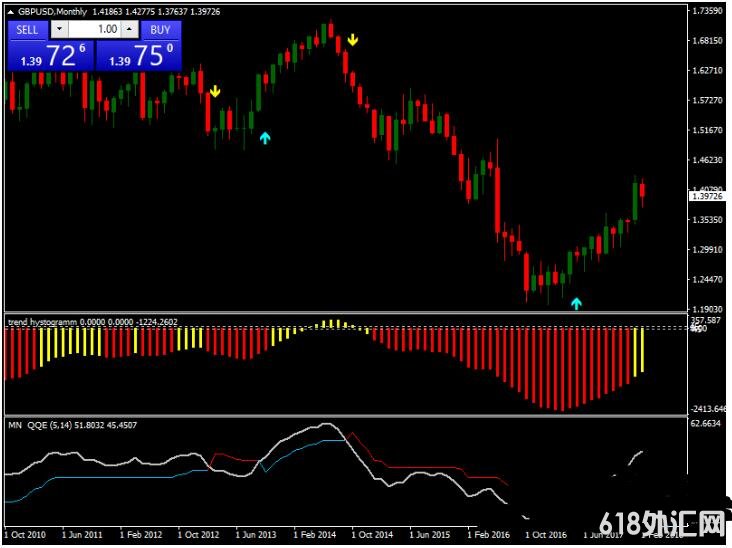
Task: Click the BUY button
Action: coord(160,30)
